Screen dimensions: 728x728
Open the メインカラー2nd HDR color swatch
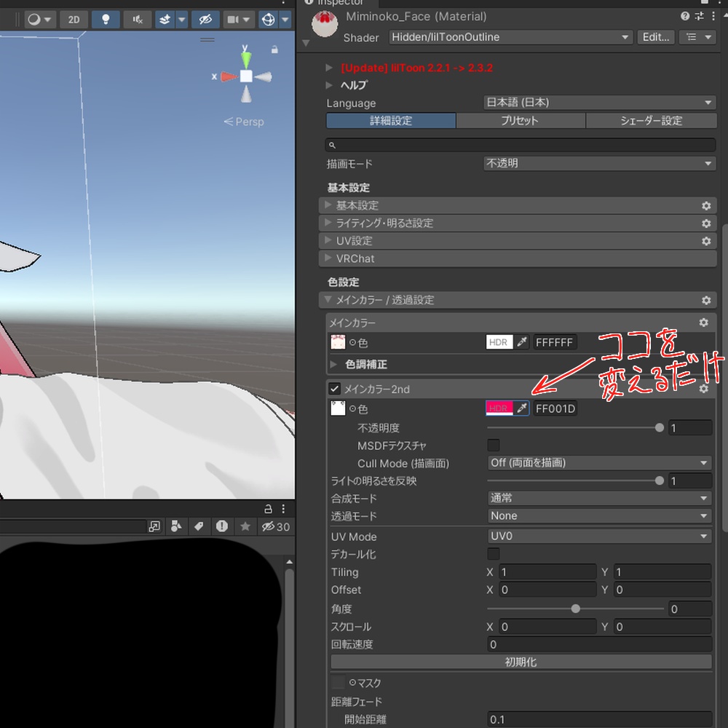pos(499,408)
